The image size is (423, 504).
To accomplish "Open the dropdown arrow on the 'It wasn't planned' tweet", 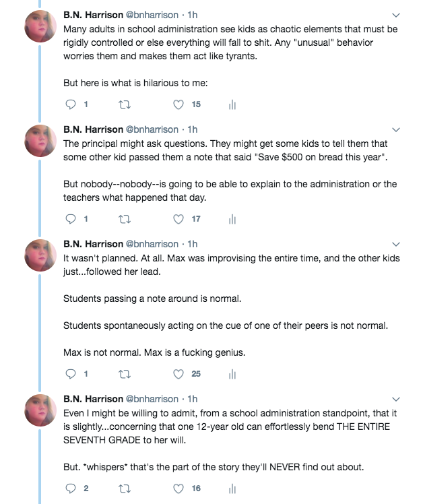I will 396,244.
